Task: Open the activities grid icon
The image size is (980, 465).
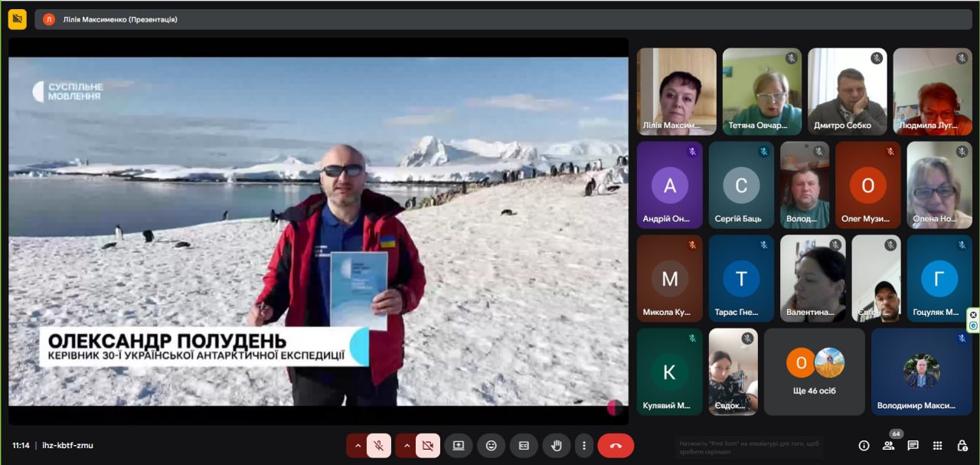Action: (x=937, y=445)
